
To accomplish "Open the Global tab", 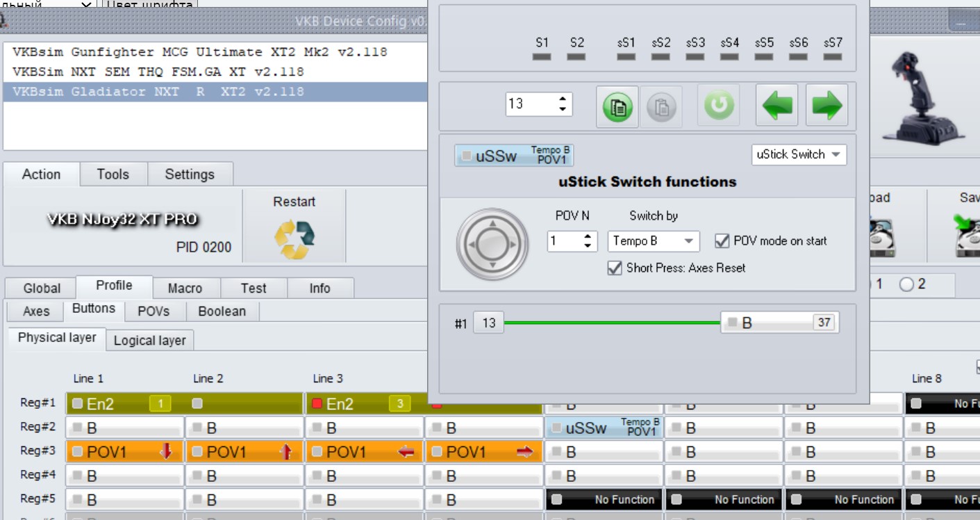I will coord(42,289).
